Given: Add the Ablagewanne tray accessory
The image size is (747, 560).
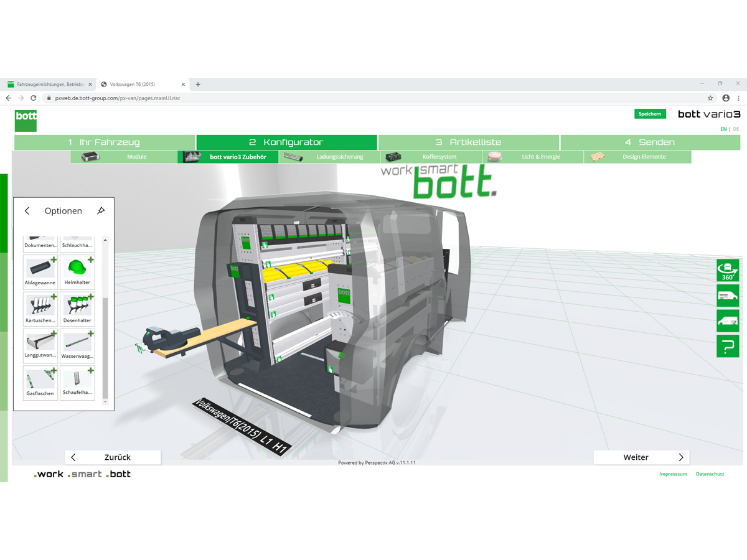Looking at the screenshot, I should point(40,271).
